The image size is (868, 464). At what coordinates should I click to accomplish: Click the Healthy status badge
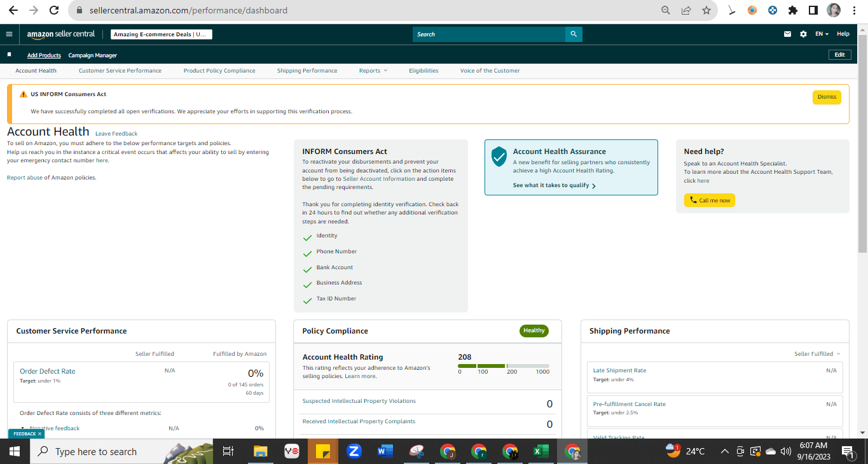pos(534,330)
